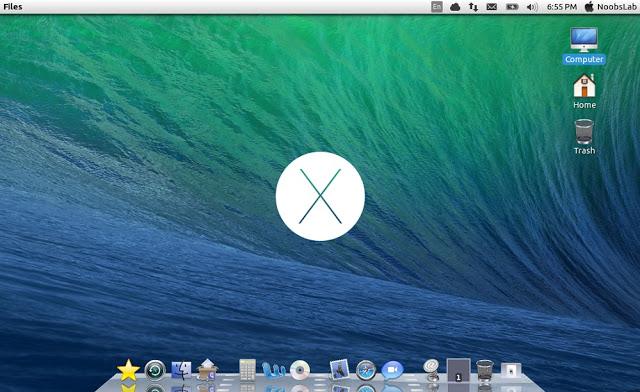This screenshot has height=392, width=640.
Task: Click the Computer label under the icon
Action: pyautogui.click(x=584, y=60)
